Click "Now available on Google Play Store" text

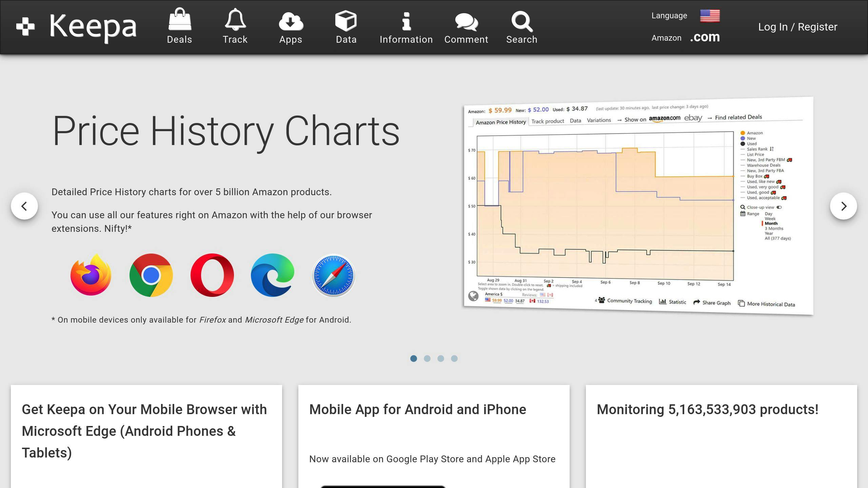(x=432, y=459)
